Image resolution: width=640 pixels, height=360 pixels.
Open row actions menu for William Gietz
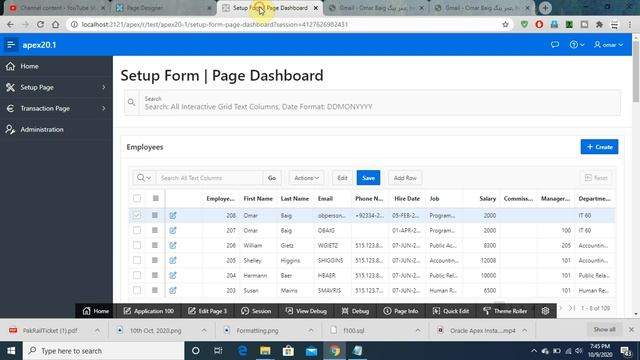coord(155,245)
